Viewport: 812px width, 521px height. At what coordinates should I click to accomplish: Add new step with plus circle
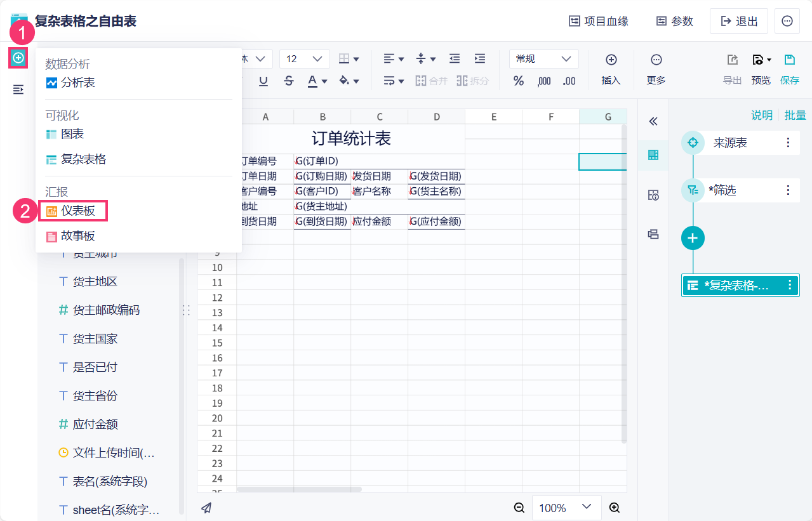point(693,238)
